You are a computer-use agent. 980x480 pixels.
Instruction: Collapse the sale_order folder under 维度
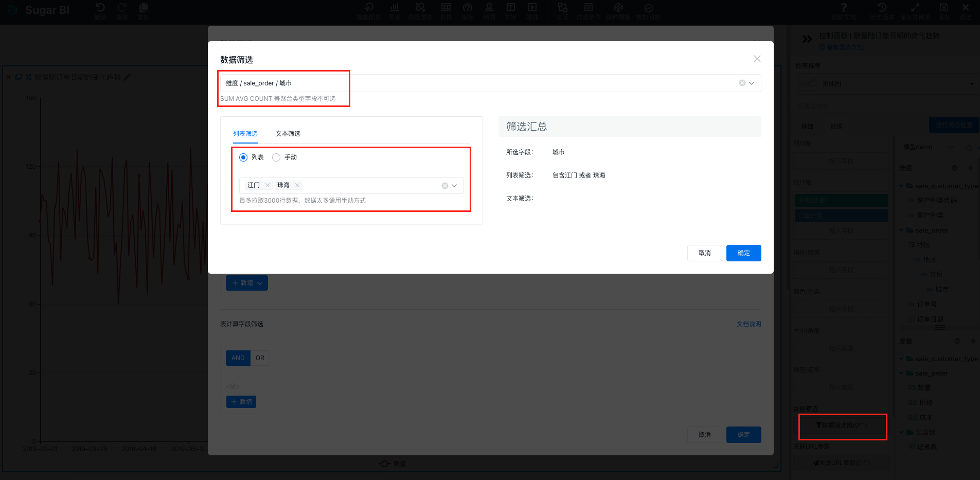tap(901, 230)
